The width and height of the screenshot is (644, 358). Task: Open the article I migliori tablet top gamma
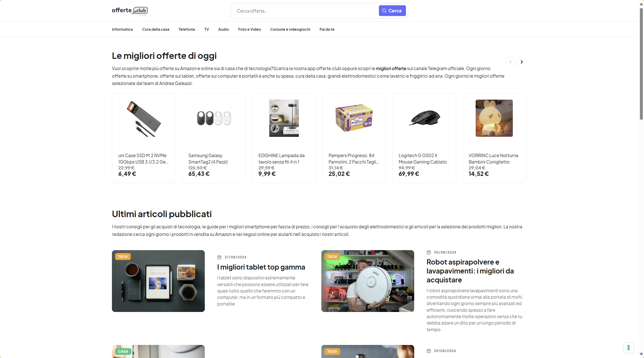click(261, 267)
